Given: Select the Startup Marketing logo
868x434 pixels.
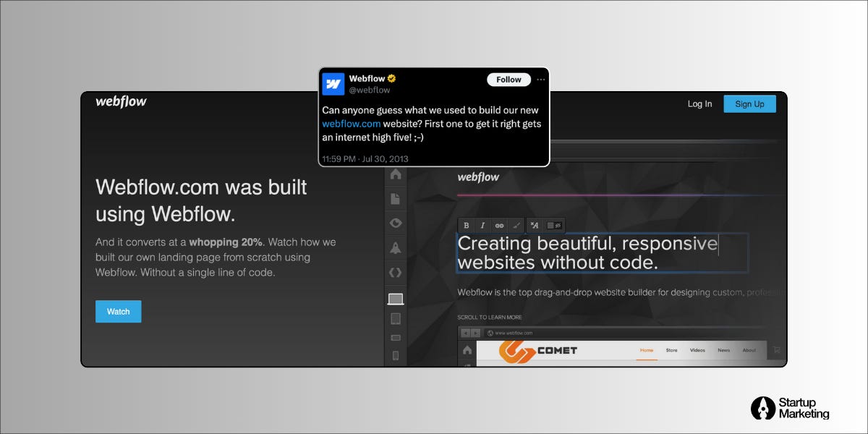Looking at the screenshot, I should coord(790,408).
